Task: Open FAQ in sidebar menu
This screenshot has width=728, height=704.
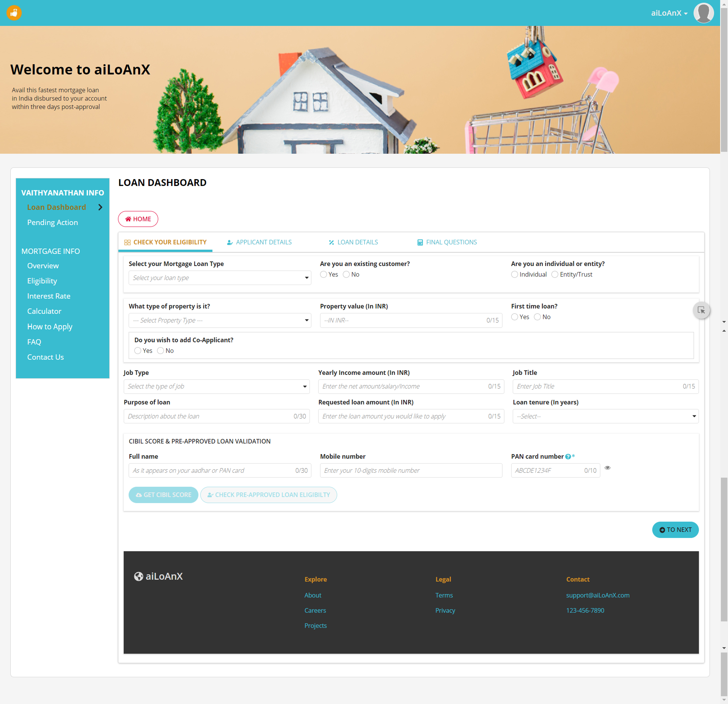Action: point(34,342)
